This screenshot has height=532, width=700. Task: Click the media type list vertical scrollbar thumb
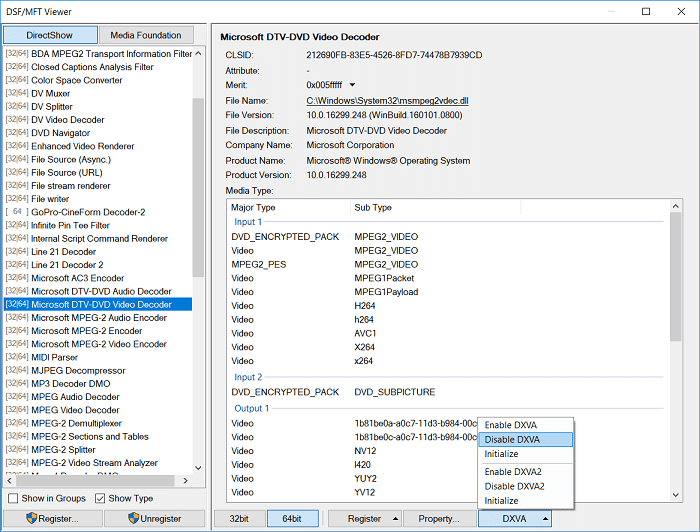(675, 277)
